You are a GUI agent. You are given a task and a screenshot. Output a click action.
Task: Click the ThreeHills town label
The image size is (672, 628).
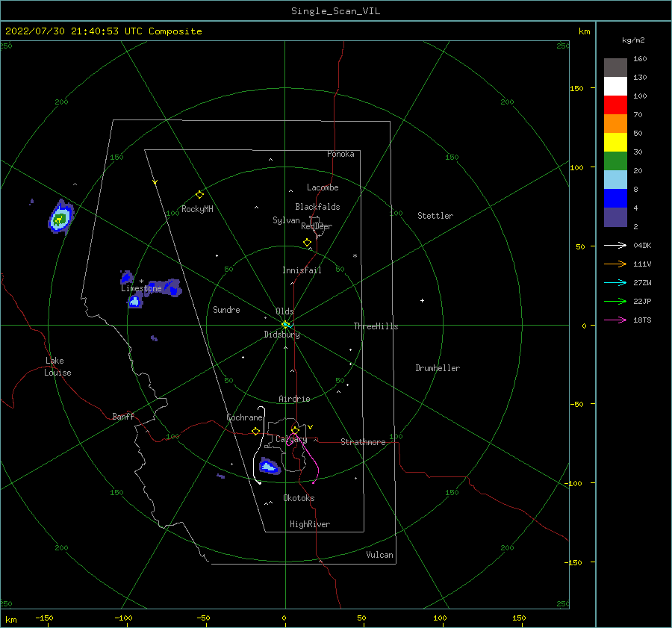(x=376, y=326)
